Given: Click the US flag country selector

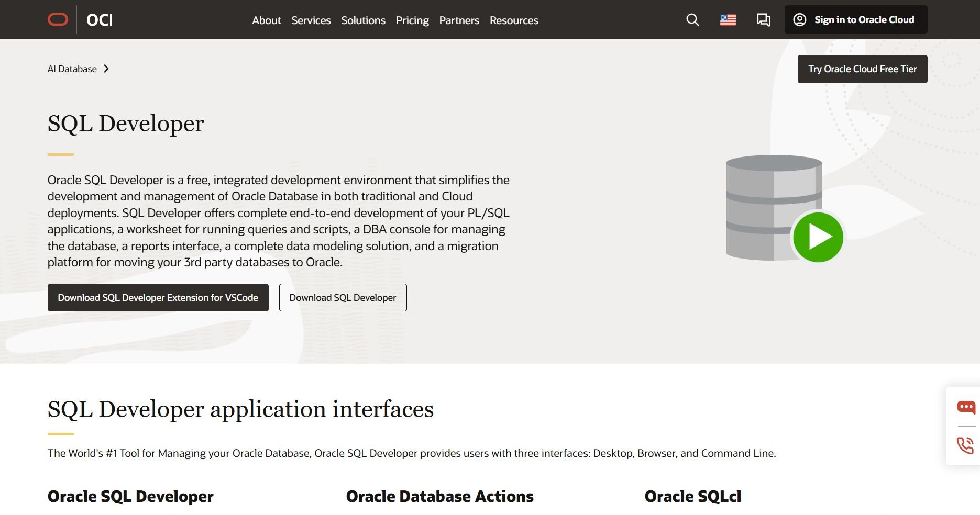Looking at the screenshot, I should coord(728,20).
